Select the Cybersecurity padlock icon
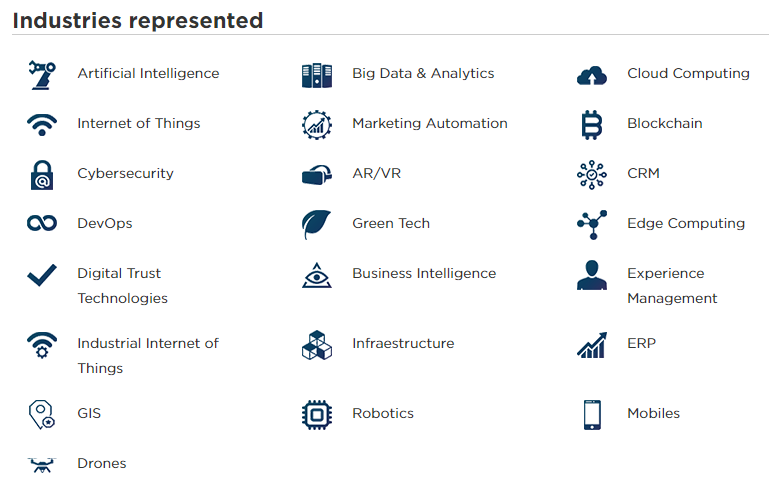769x488 pixels. pos(42,175)
